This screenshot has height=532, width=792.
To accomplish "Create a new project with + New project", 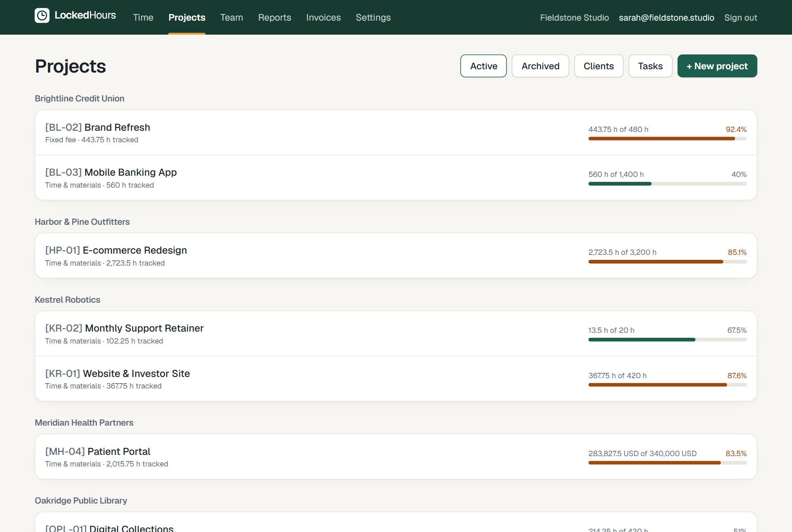I will point(717,66).
